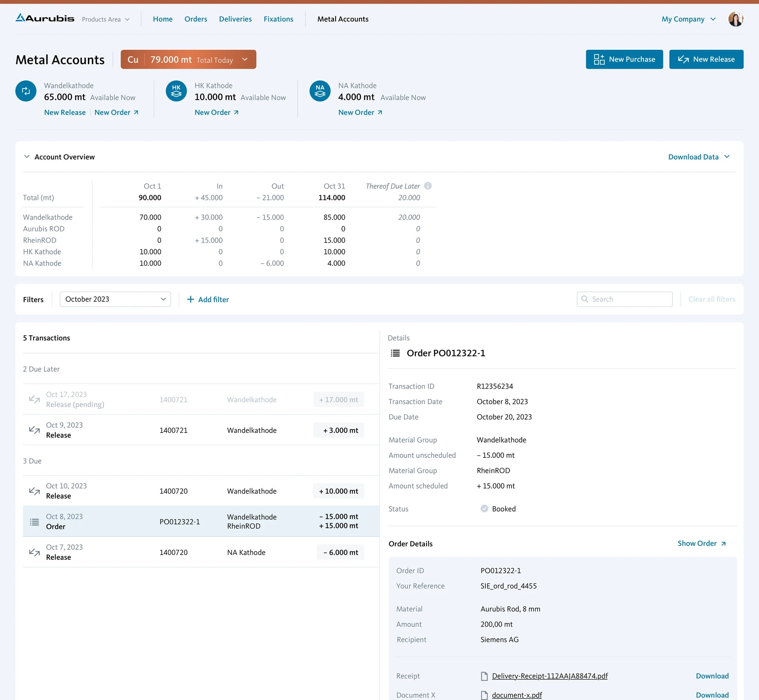
Task: Select the Metal Accounts tab
Action: pos(342,19)
